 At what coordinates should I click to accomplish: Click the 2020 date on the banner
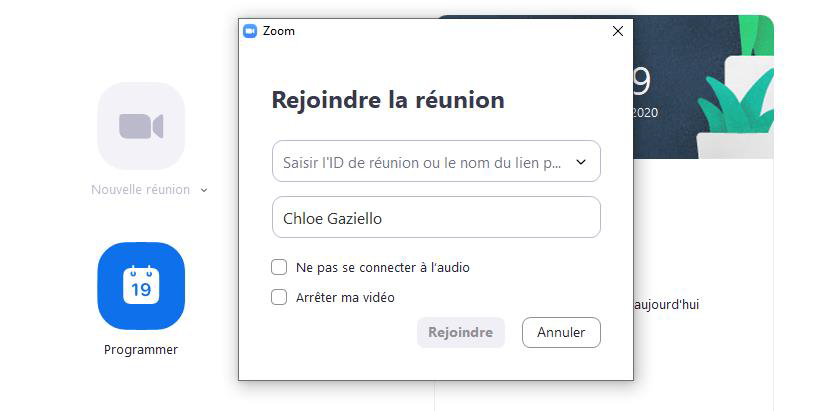[x=645, y=113]
